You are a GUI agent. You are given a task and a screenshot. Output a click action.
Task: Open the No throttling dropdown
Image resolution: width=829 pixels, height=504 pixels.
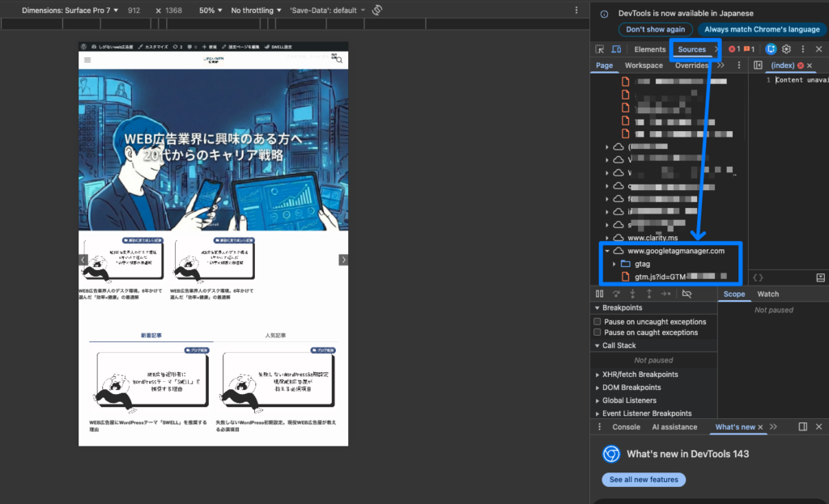[x=256, y=11]
